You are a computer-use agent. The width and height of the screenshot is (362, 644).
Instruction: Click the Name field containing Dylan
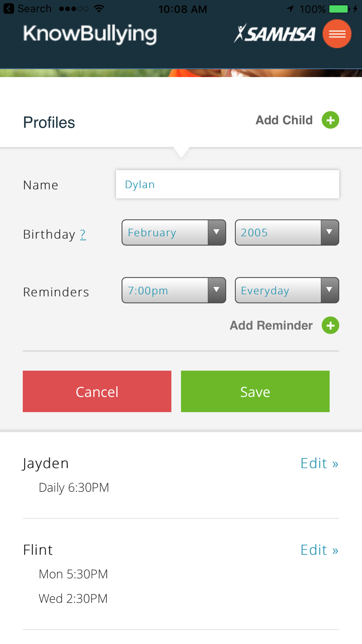click(227, 184)
